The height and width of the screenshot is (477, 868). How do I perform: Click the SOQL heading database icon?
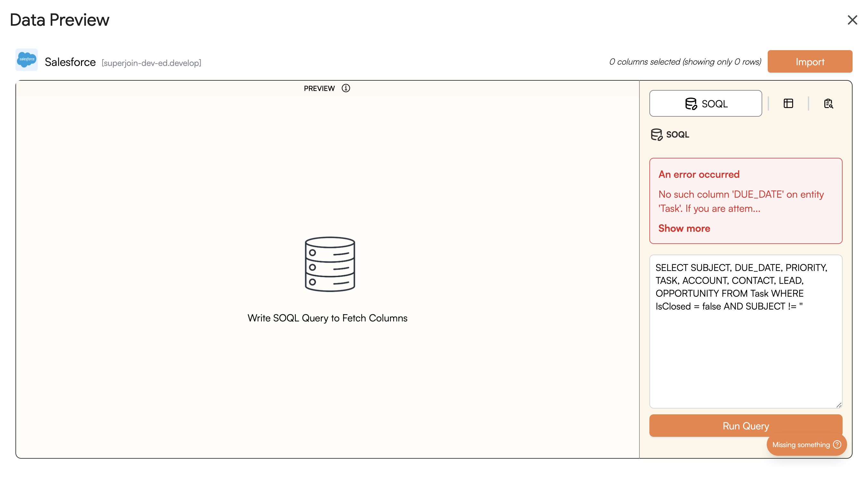tap(656, 134)
